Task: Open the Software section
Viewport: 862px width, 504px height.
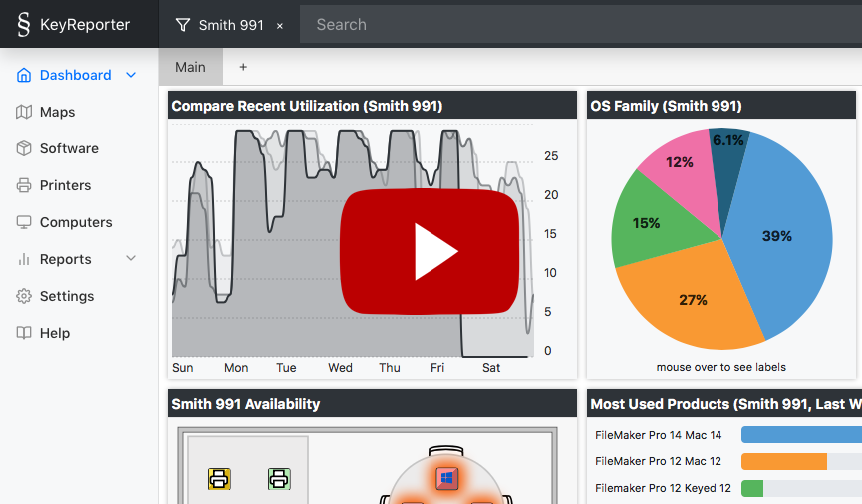Action: click(x=69, y=148)
